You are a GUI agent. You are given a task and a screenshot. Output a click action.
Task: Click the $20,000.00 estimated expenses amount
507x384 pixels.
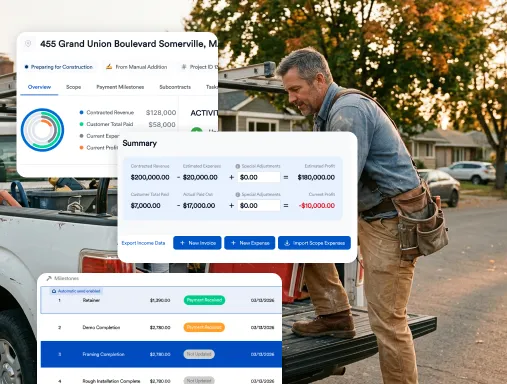pos(200,177)
